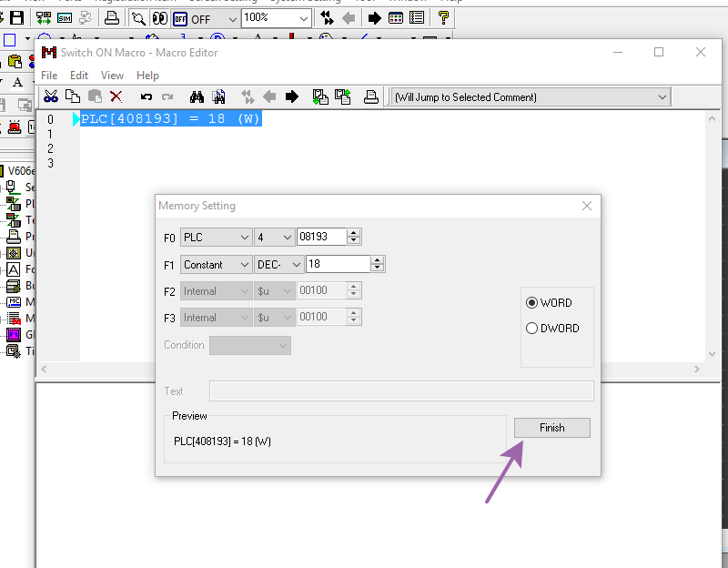Click the Undo arrow icon

(x=146, y=96)
